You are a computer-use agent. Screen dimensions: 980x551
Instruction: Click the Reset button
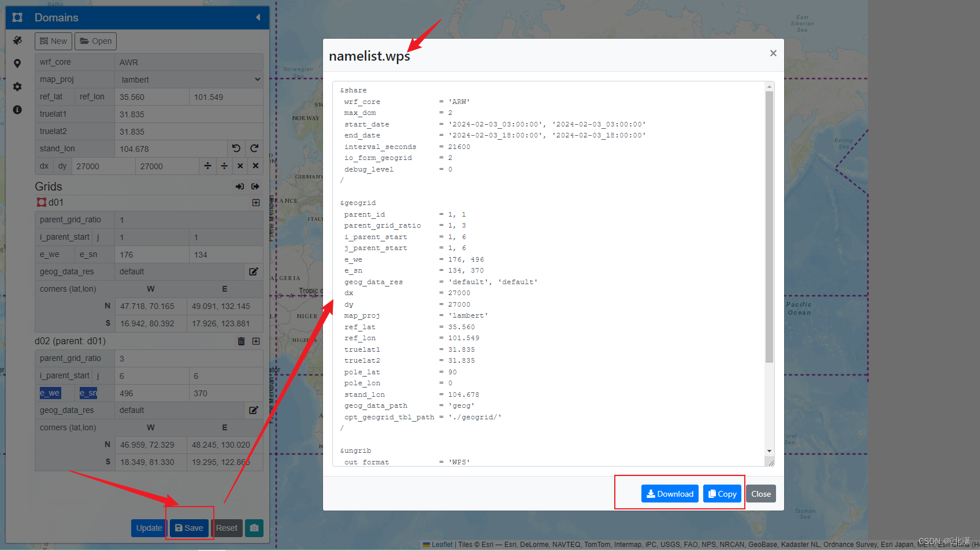[x=227, y=528]
